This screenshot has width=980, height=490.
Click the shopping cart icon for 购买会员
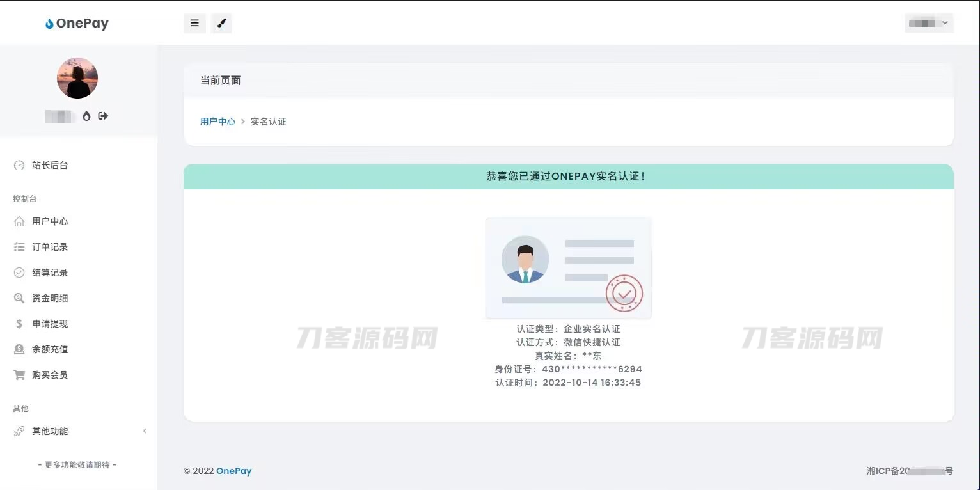19,375
